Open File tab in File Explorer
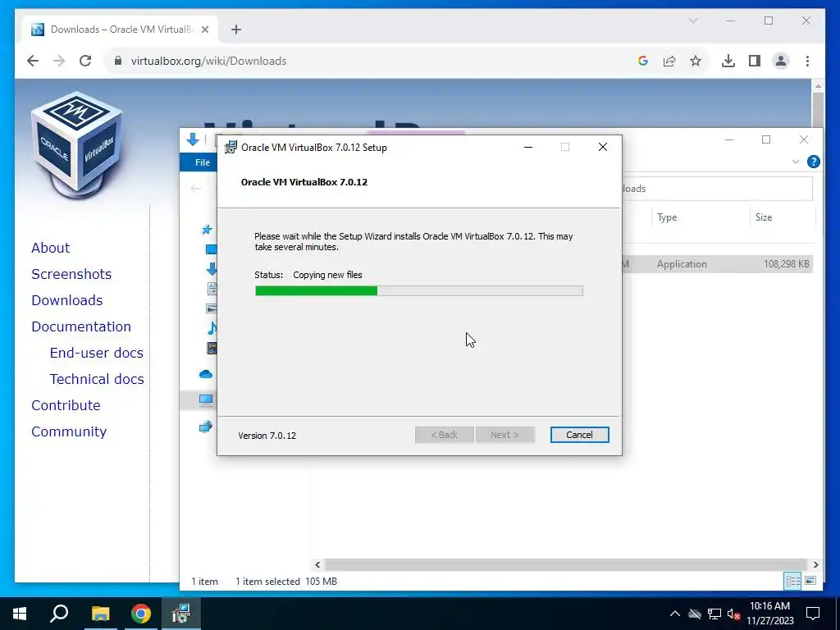This screenshot has width=840, height=630. [x=202, y=162]
